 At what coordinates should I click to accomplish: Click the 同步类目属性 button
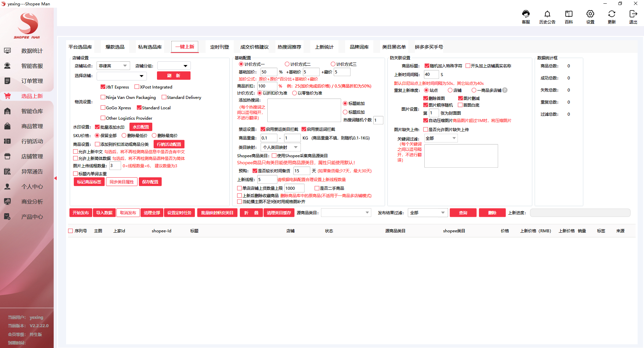point(122,182)
